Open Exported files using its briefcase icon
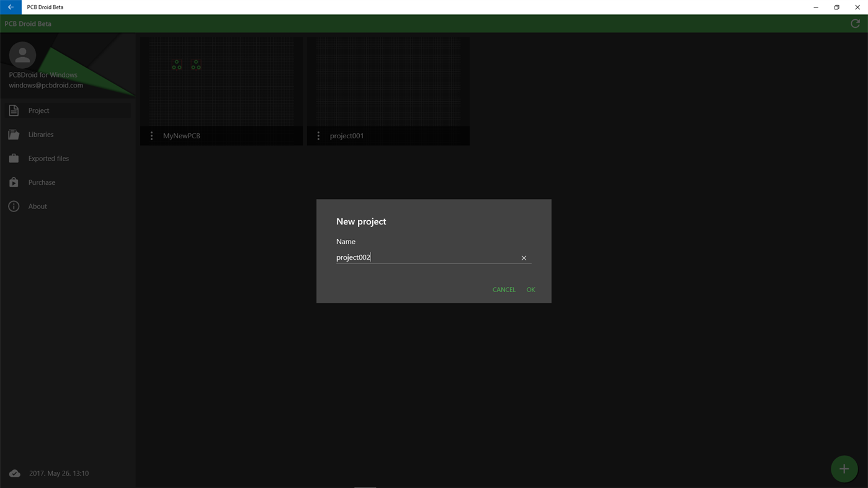 [14, 158]
